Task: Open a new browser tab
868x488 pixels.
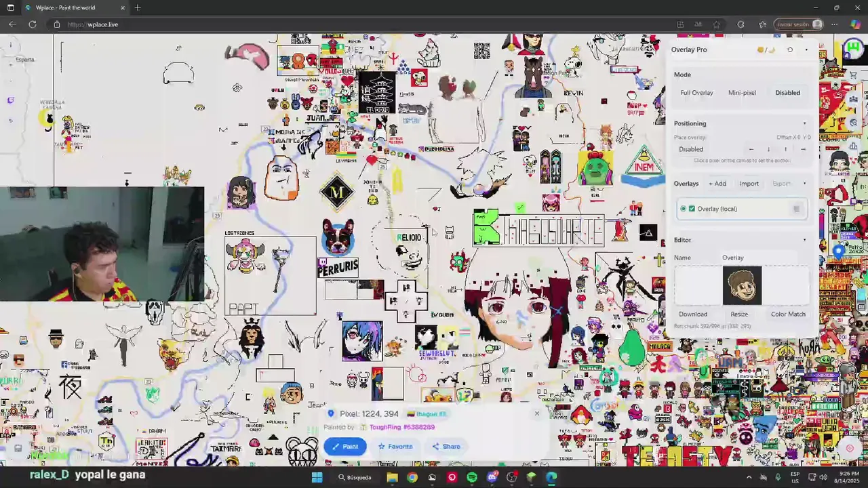Action: pyautogui.click(x=138, y=7)
